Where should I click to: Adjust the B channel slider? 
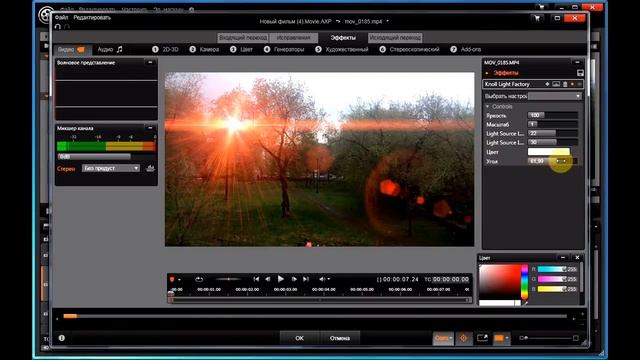coord(552,289)
